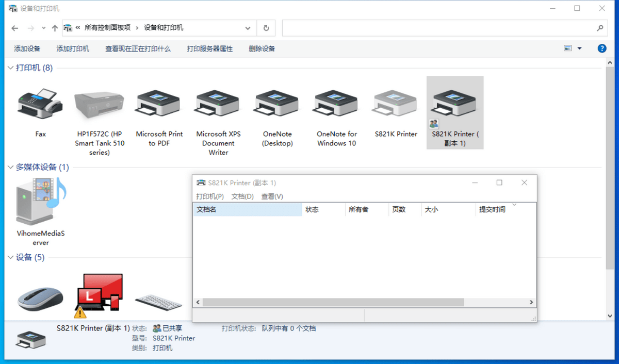Viewport: 619px width, 364px height.
Task: Open the address bar history dropdown
Action: coord(249,28)
